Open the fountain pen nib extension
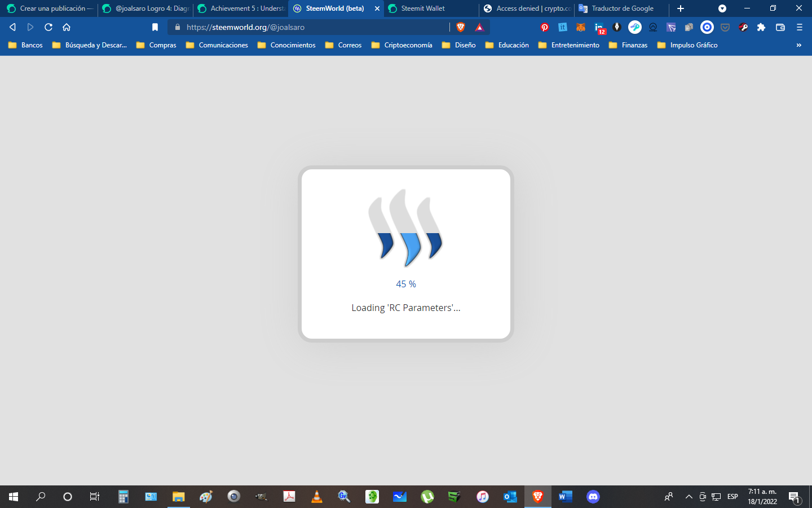Image resolution: width=812 pixels, height=508 pixels. point(617,27)
